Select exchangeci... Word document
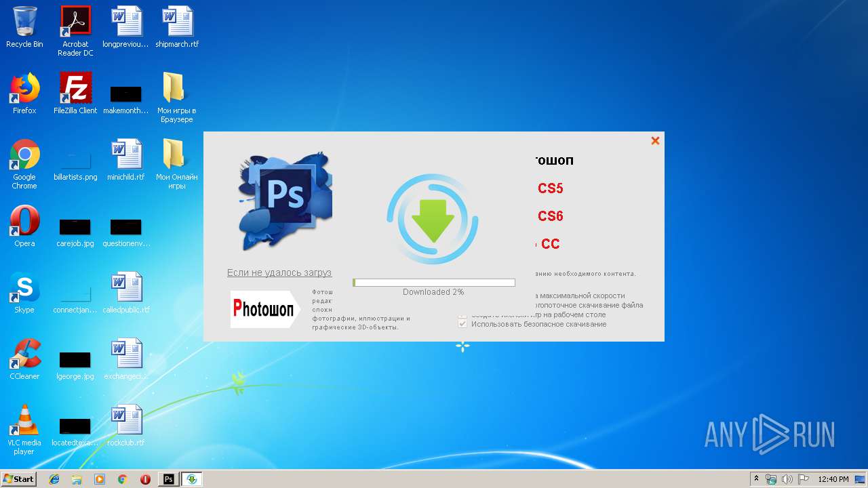Screen dimensions: 868x488 click(126, 359)
